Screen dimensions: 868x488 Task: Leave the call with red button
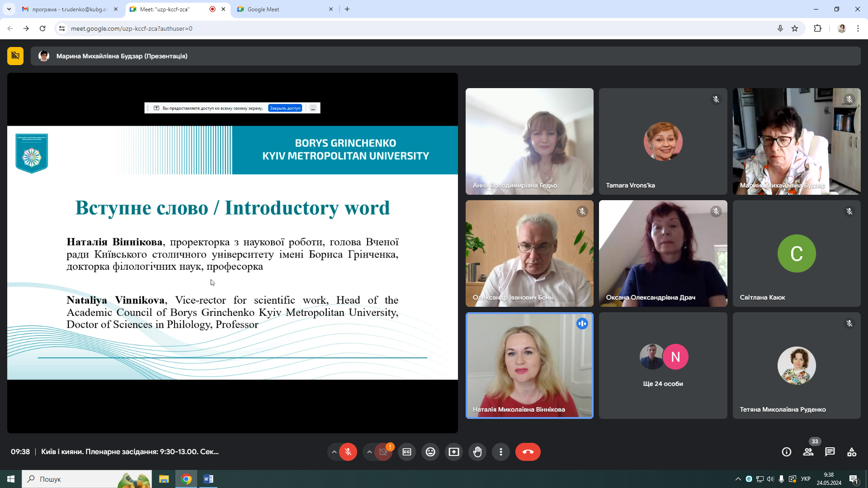pos(528,452)
